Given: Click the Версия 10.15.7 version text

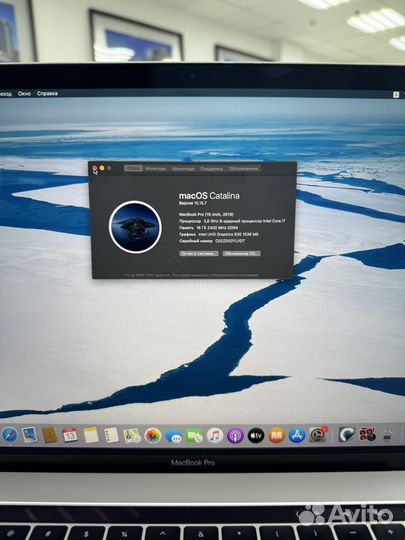Looking at the screenshot, I should tap(193, 204).
